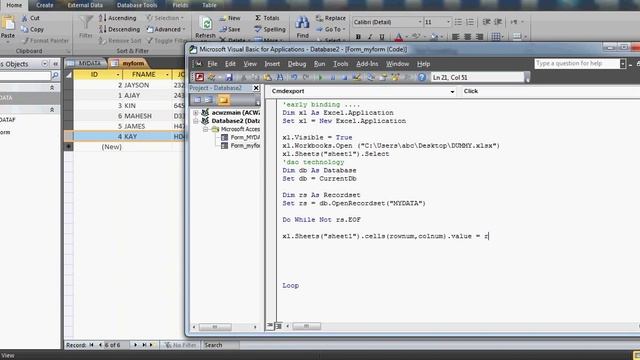640x360 pixels.
Task: Collapse Microsoft Access Class Objects folder
Action: point(206,129)
